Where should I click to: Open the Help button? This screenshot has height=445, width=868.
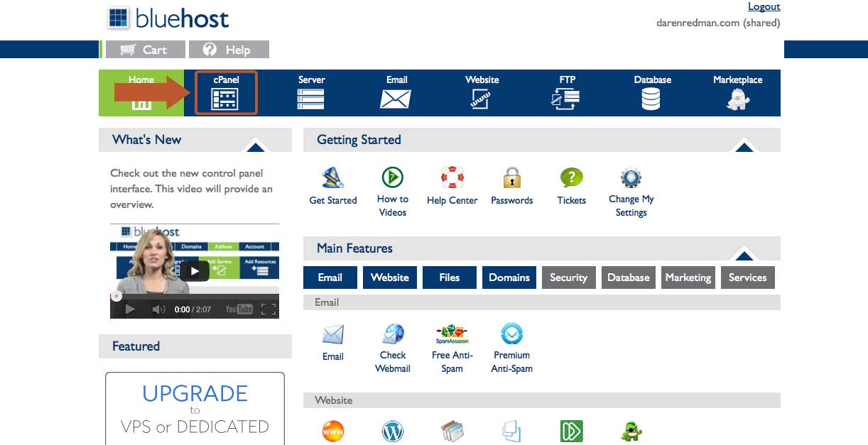pos(229,49)
